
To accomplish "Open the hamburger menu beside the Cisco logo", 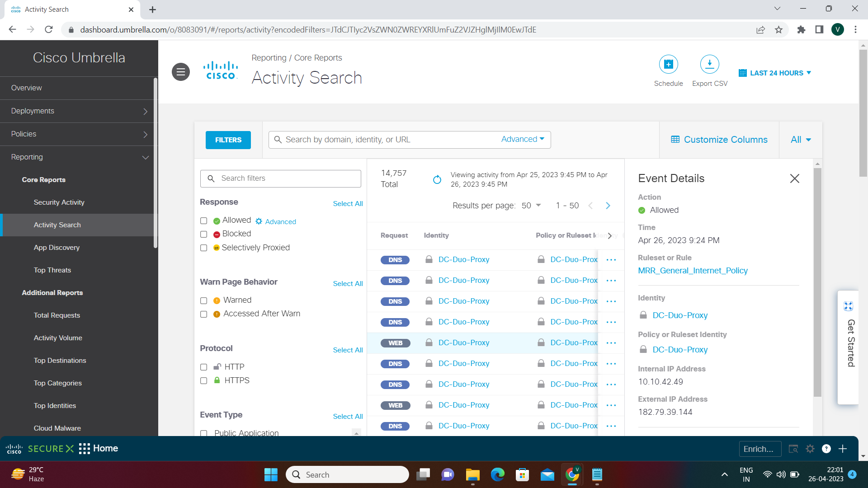I will pyautogui.click(x=180, y=71).
